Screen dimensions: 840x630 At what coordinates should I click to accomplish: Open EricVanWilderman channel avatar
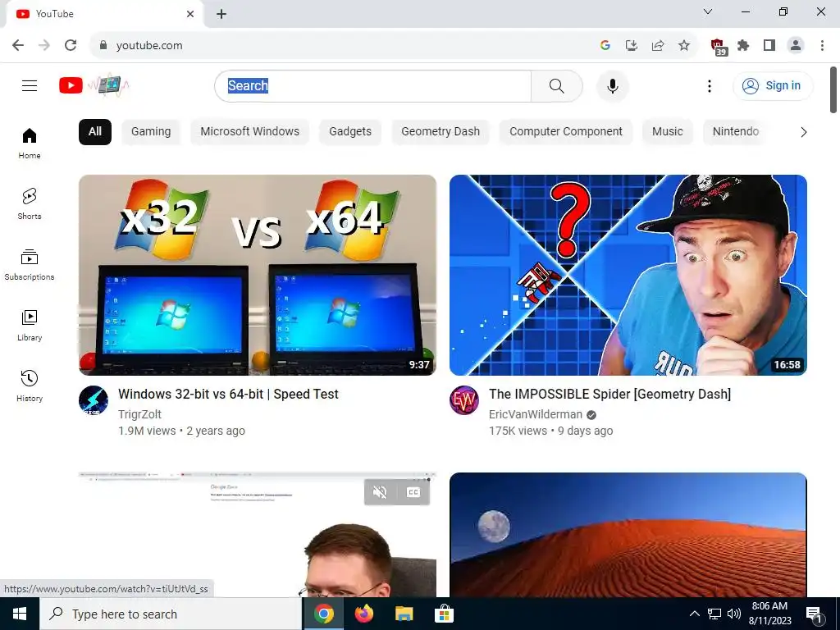pyautogui.click(x=464, y=400)
